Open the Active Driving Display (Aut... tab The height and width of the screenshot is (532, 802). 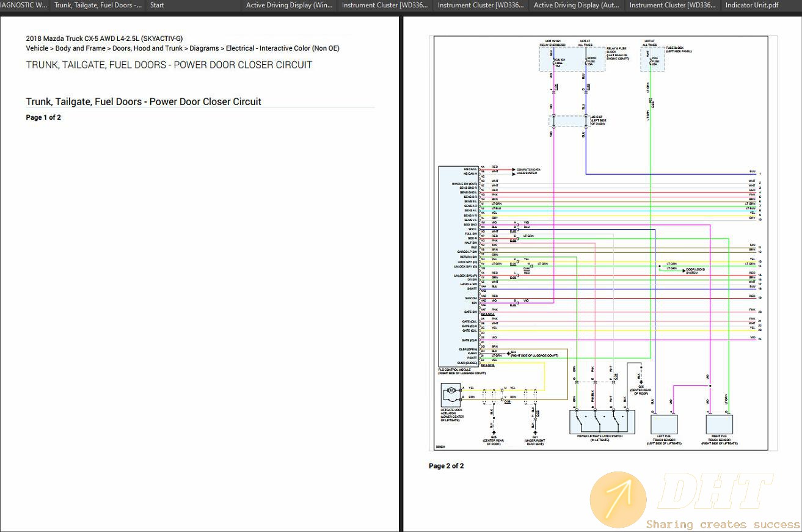point(577,5)
